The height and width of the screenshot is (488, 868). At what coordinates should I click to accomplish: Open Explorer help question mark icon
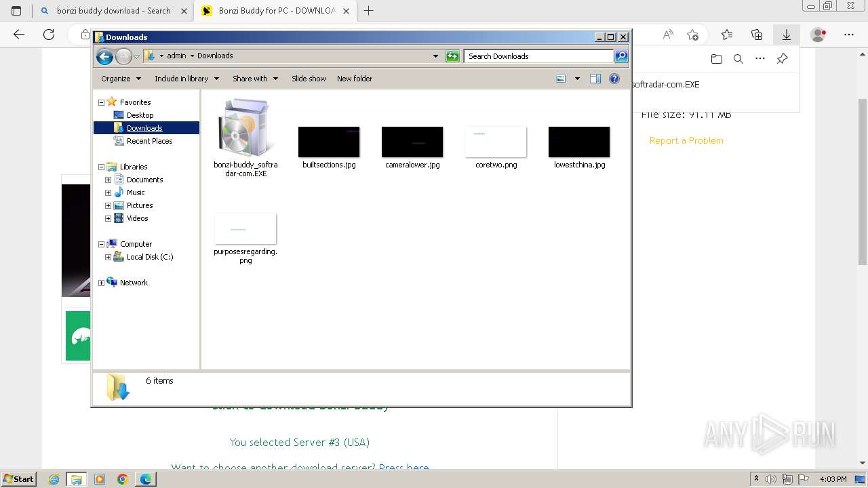tap(614, 79)
